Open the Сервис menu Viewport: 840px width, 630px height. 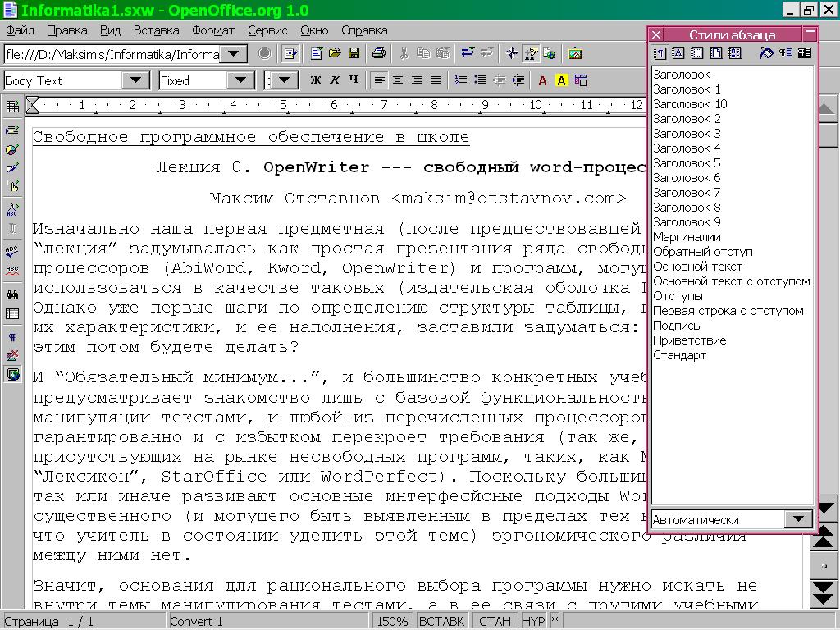[267, 30]
